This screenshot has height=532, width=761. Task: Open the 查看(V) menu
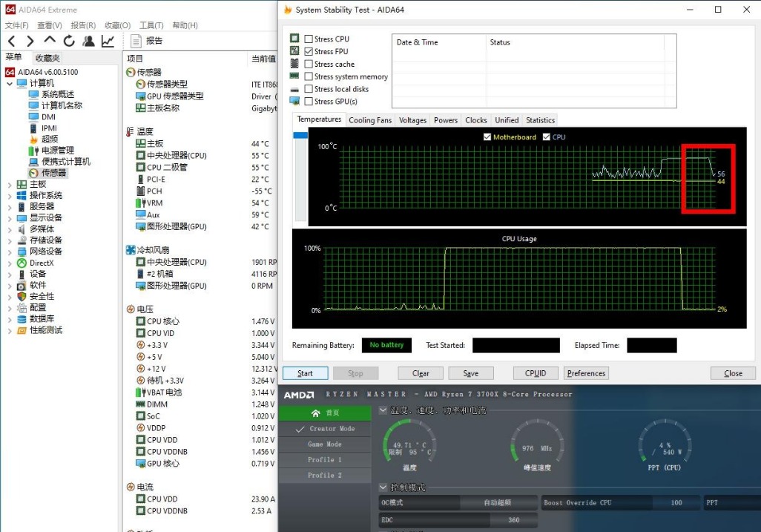(50, 25)
